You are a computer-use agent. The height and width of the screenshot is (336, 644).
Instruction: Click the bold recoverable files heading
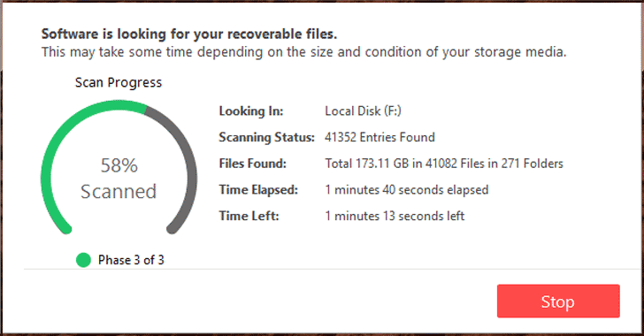coord(189,34)
